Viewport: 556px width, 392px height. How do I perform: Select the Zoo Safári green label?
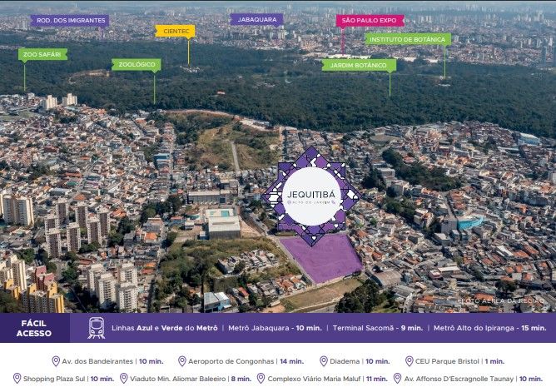(42, 54)
